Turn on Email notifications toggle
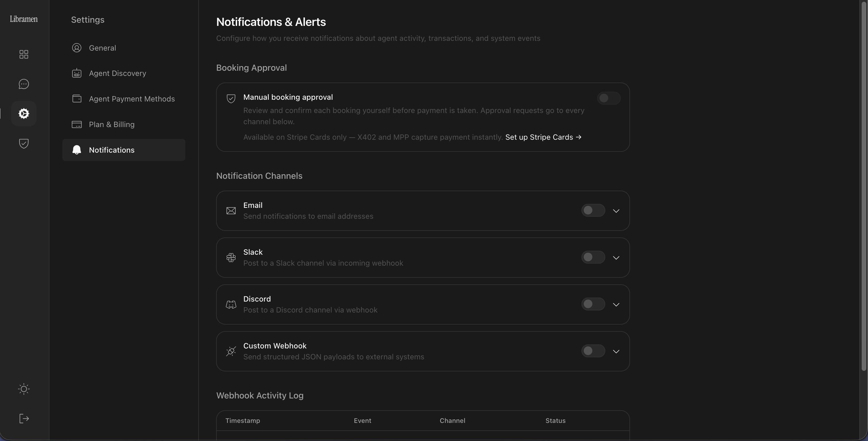Viewport: 868px width, 441px height. pos(593,210)
